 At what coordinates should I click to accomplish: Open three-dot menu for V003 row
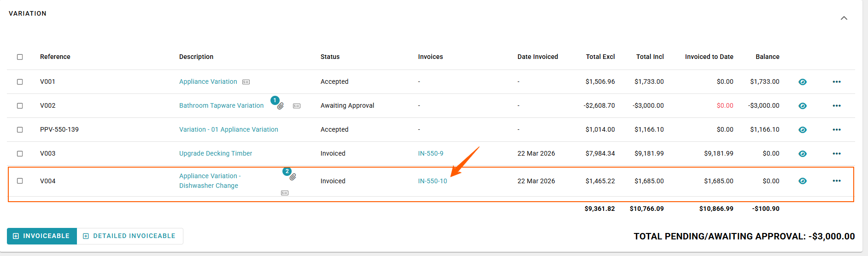click(x=837, y=154)
